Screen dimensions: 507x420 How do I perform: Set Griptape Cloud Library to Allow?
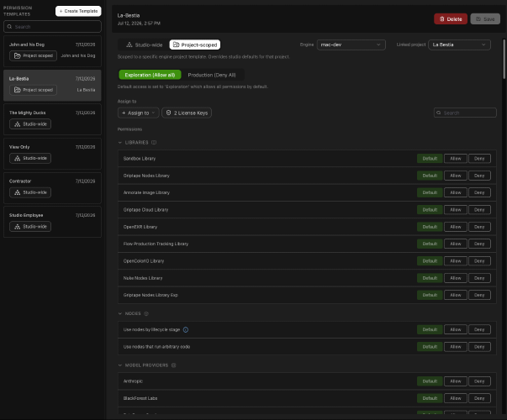point(455,210)
